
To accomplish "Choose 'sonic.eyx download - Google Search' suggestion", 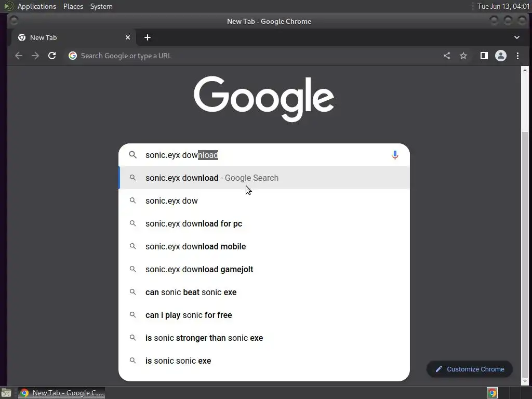I will click(264, 178).
